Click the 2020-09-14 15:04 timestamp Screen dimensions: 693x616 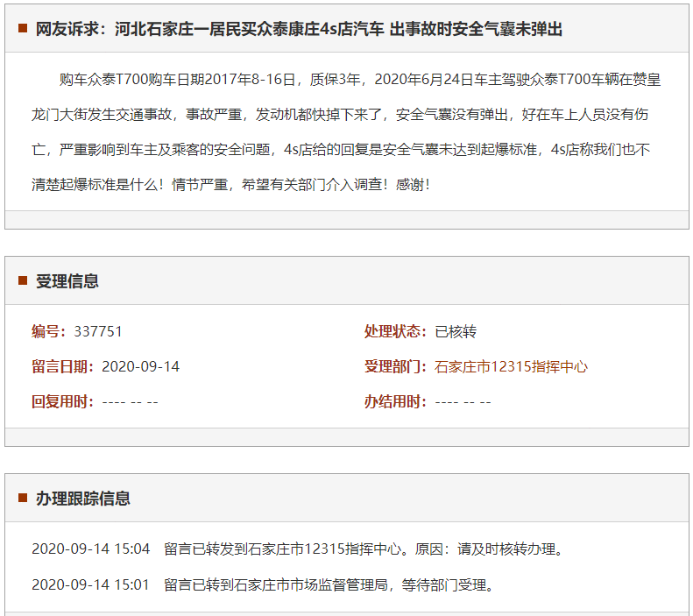90,549
